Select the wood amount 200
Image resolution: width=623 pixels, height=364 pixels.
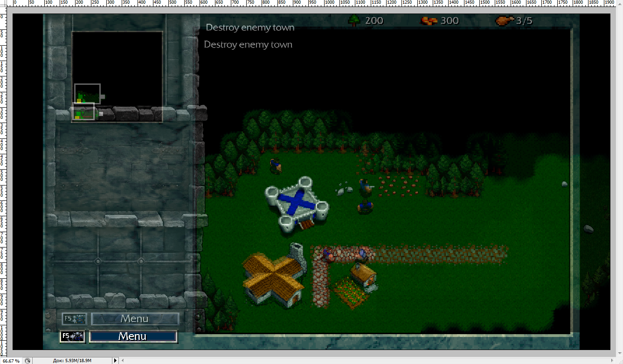click(374, 21)
